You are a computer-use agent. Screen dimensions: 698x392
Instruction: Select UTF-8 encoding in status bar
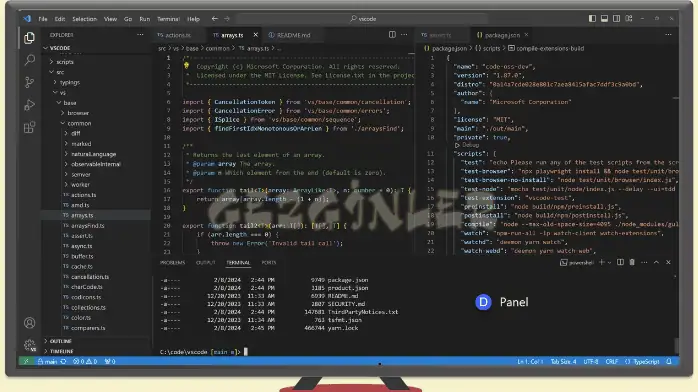click(591, 361)
